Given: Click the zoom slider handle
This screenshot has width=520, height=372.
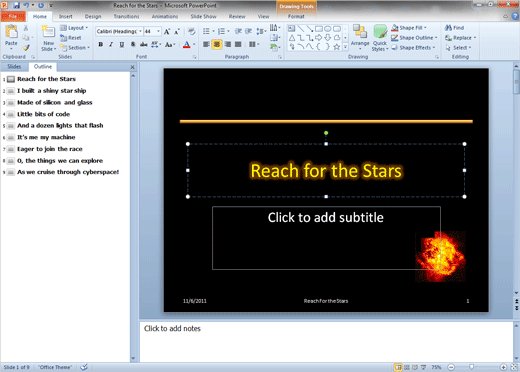Looking at the screenshot, I should [x=471, y=367].
